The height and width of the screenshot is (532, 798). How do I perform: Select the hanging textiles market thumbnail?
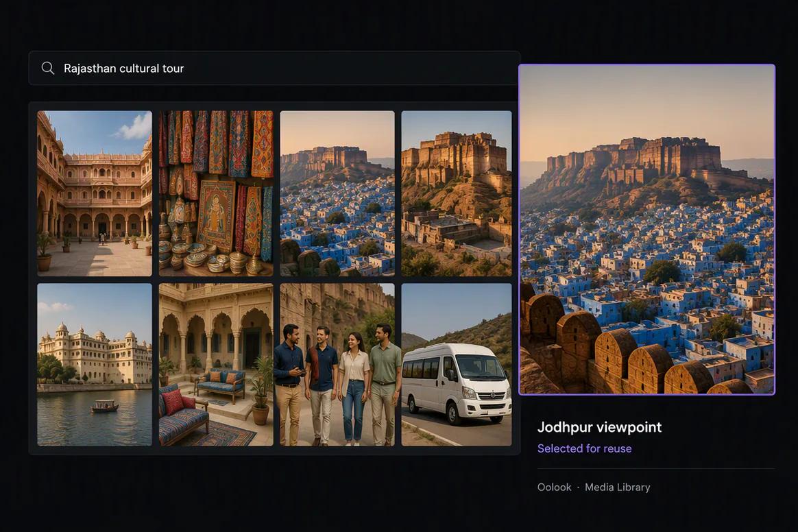click(x=216, y=193)
